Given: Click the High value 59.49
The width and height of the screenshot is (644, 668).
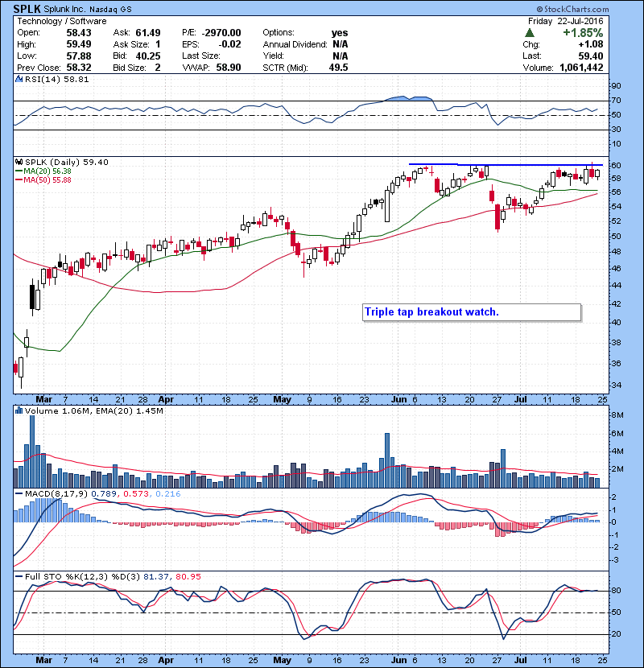Looking at the screenshot, I should tap(79, 44).
